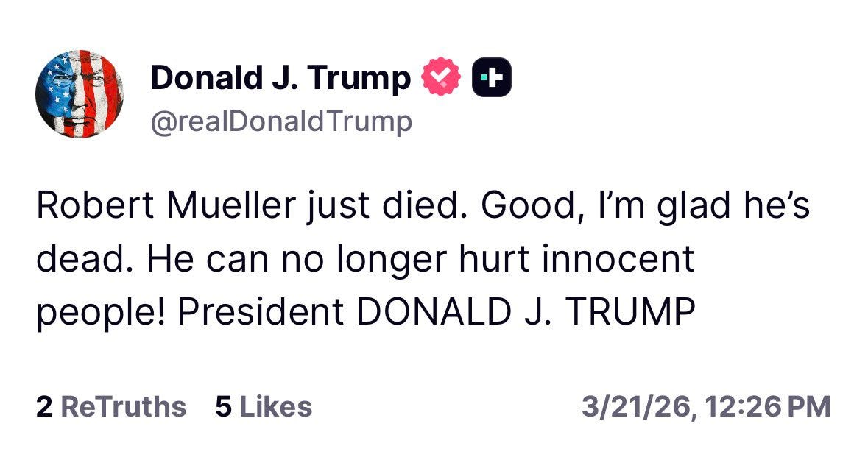Image resolution: width=868 pixels, height=460 pixels.
Task: View the 5 Likes list
Action: pos(264,407)
